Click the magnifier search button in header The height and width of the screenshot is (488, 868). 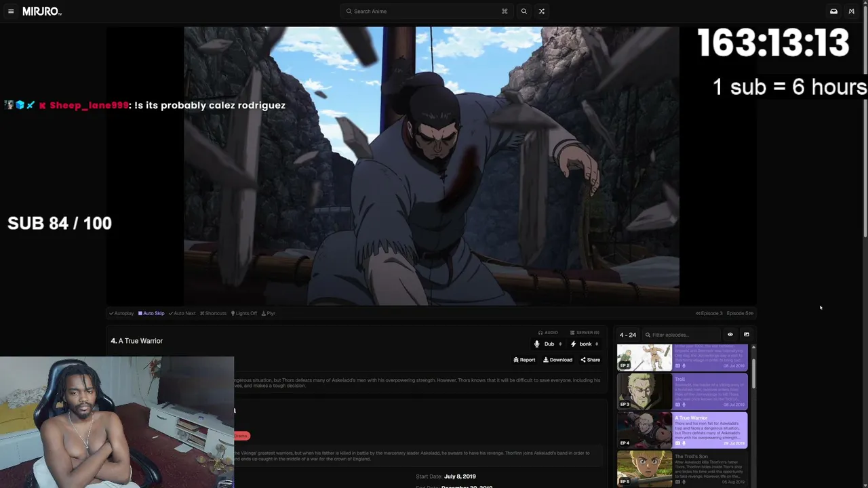point(524,12)
